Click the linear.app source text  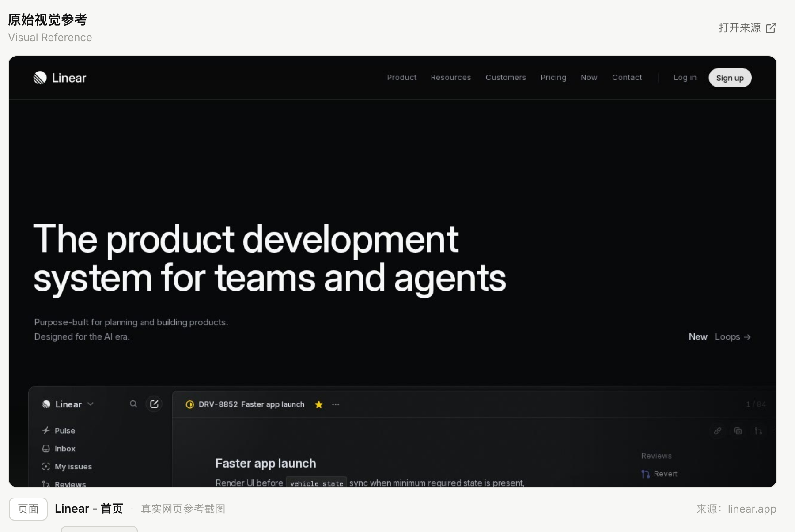click(x=752, y=509)
